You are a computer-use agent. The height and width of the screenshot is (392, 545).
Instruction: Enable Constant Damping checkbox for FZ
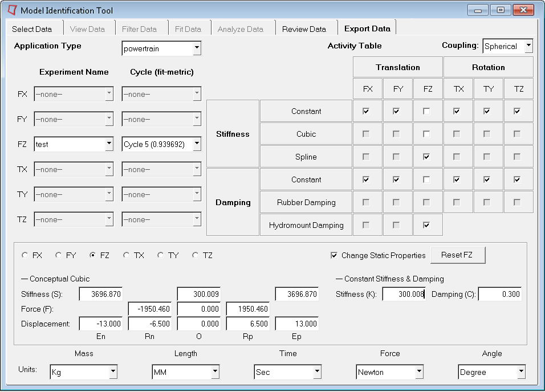(426, 179)
